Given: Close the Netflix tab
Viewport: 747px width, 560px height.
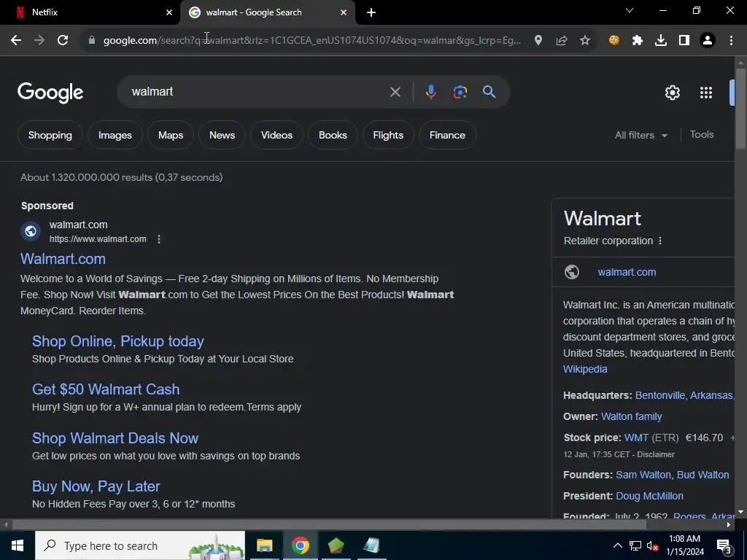Looking at the screenshot, I should point(169,12).
